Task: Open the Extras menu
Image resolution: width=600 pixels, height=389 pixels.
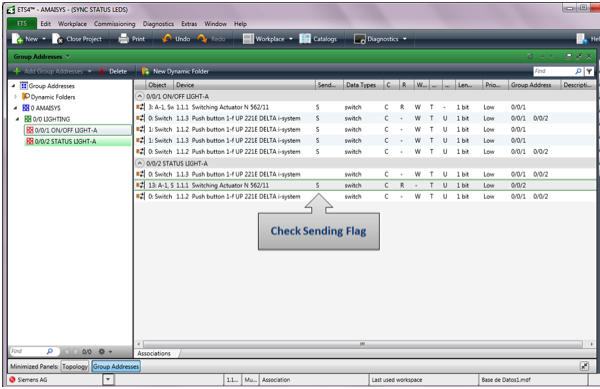Action: click(x=189, y=24)
